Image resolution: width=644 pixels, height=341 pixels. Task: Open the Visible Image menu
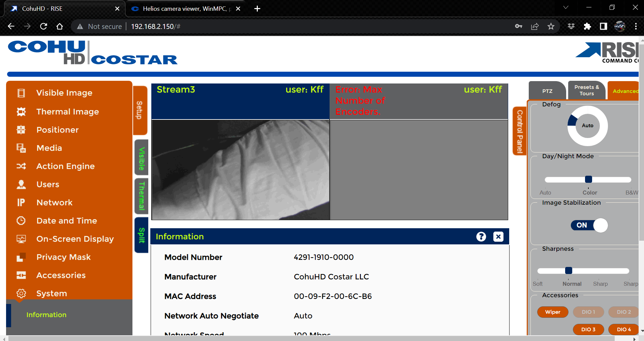(x=64, y=93)
